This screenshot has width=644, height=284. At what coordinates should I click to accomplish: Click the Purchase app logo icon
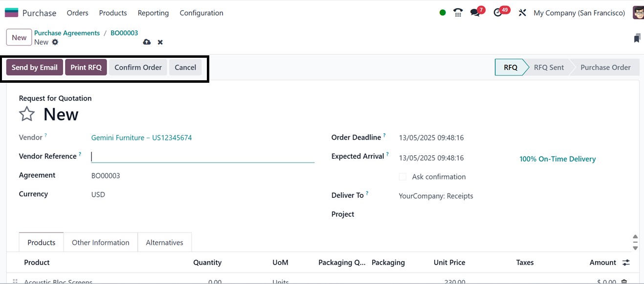click(x=11, y=13)
